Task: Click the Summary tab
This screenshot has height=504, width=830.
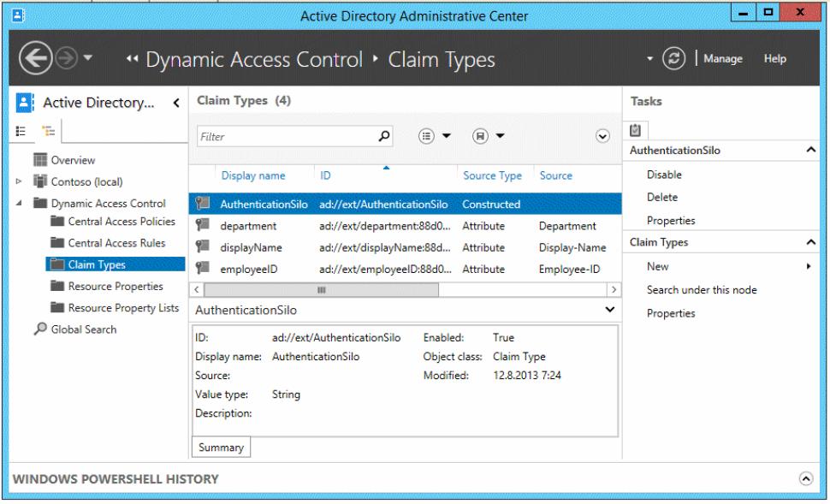Action: (x=221, y=448)
